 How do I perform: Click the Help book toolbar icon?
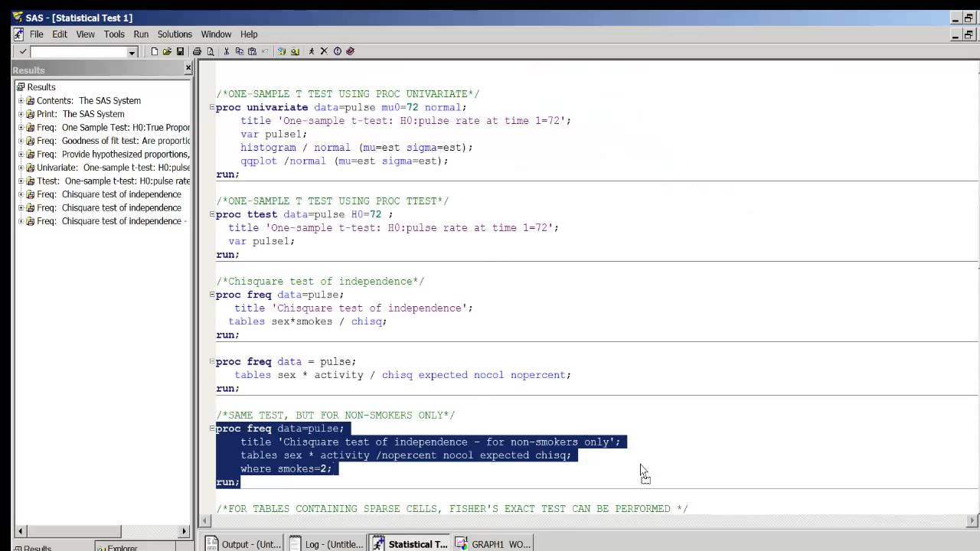pos(350,51)
